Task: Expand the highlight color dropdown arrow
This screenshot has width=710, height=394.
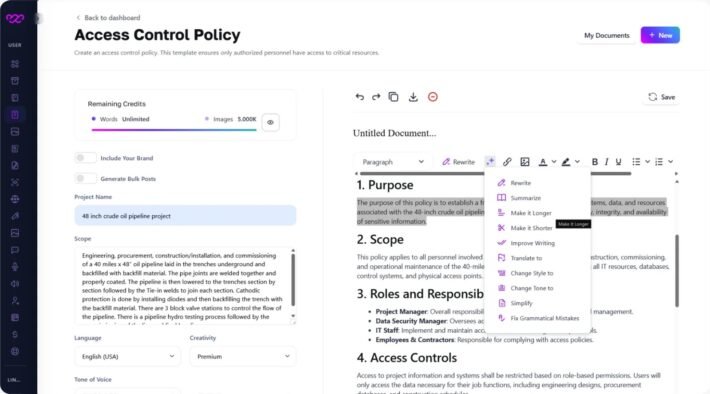Action: tap(577, 162)
